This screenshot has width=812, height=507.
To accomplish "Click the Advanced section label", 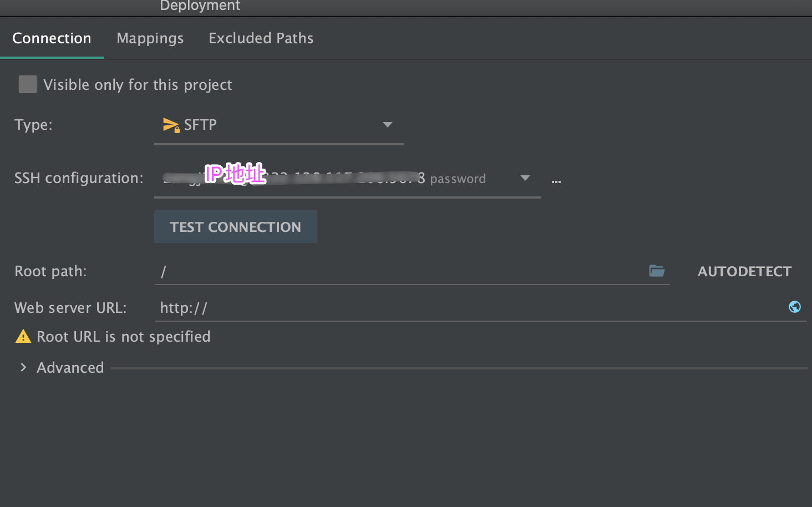I will pos(70,368).
